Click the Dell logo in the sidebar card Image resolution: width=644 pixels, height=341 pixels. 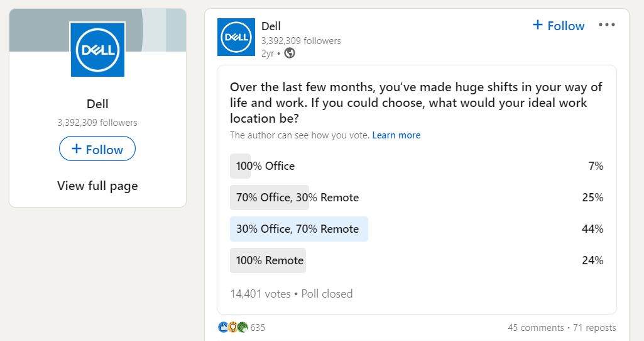97,49
